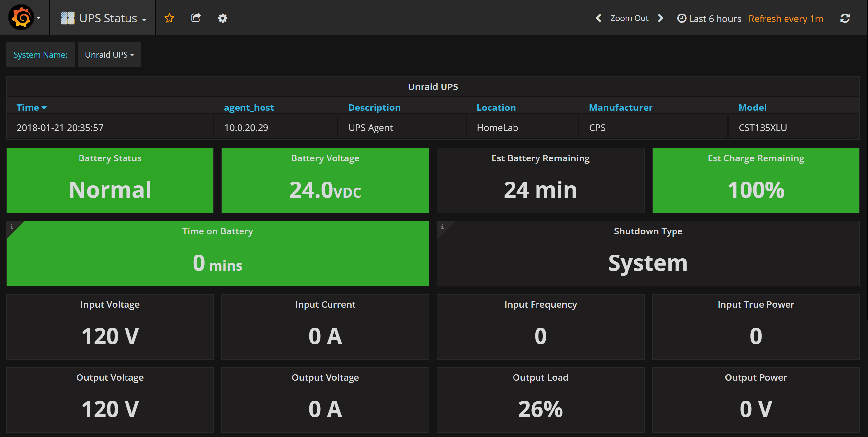Open the Output Load panel title menu
The width and height of the screenshot is (868, 437).
[x=540, y=377]
